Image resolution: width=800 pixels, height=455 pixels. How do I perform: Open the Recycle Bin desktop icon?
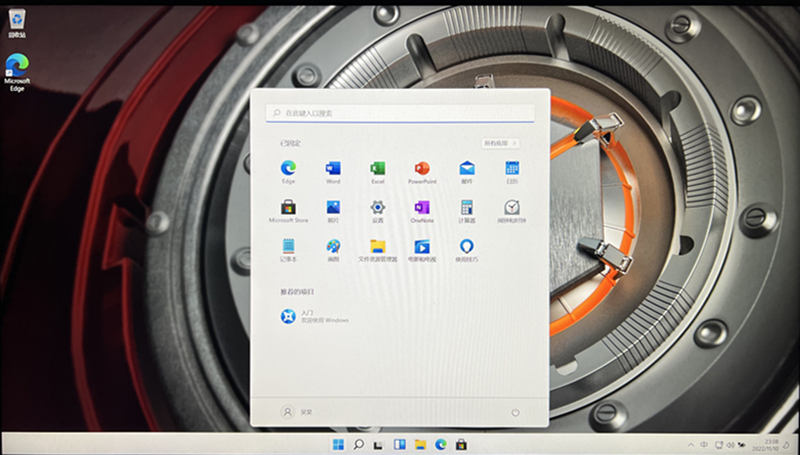click(17, 23)
